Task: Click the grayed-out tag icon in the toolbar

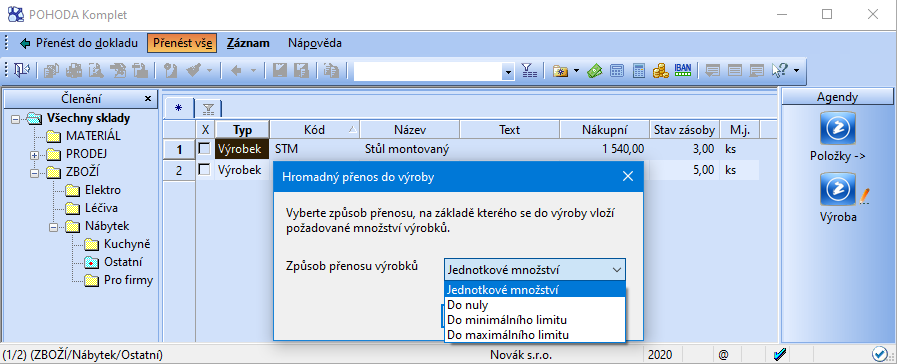Action: 170,70
